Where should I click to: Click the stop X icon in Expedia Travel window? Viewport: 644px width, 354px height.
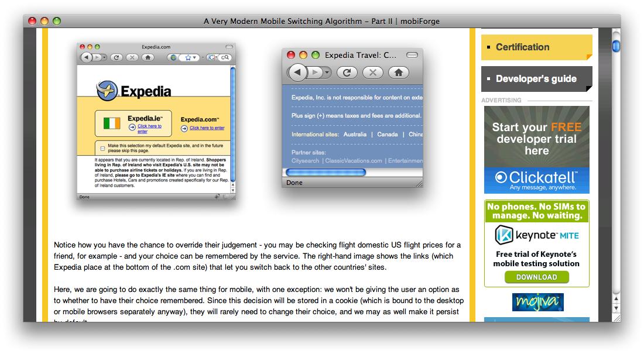[373, 73]
